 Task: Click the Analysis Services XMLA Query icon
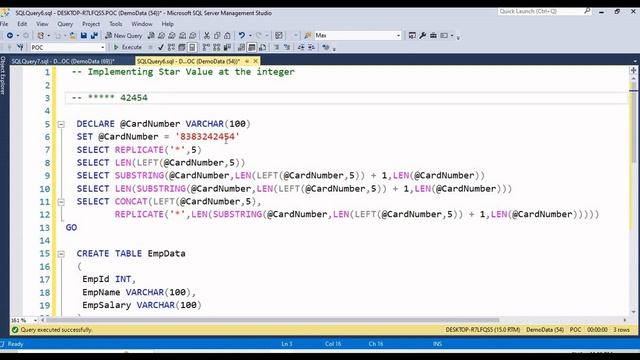point(182,36)
